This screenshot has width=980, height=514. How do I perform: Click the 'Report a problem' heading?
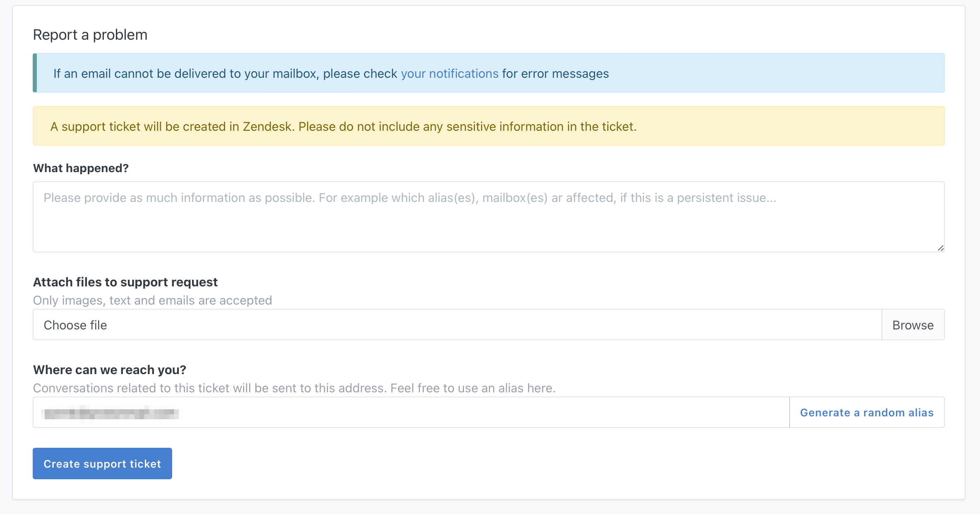(90, 35)
